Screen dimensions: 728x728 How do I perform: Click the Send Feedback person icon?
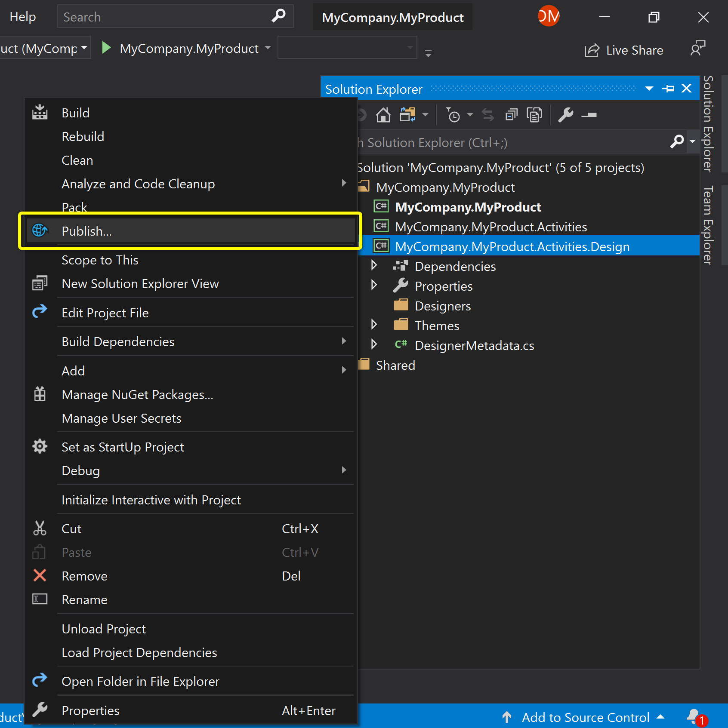698,48
